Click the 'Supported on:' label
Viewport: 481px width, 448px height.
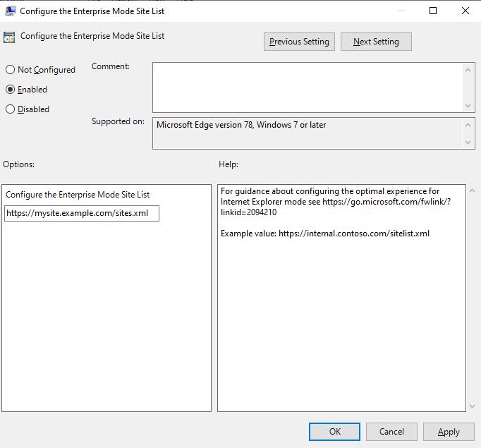[x=118, y=121]
